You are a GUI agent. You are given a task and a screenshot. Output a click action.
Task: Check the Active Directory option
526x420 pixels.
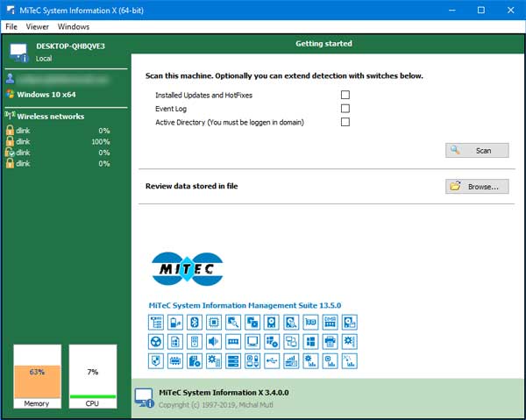pyautogui.click(x=345, y=122)
